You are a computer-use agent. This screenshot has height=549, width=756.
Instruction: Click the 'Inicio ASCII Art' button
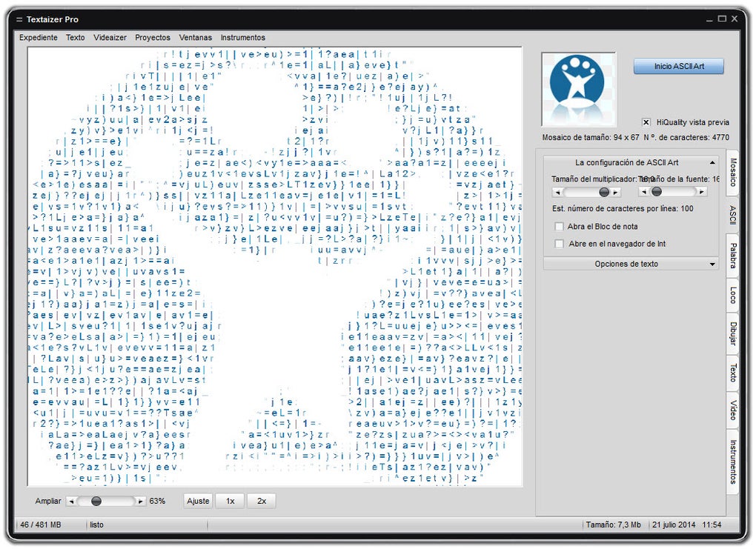coord(677,66)
